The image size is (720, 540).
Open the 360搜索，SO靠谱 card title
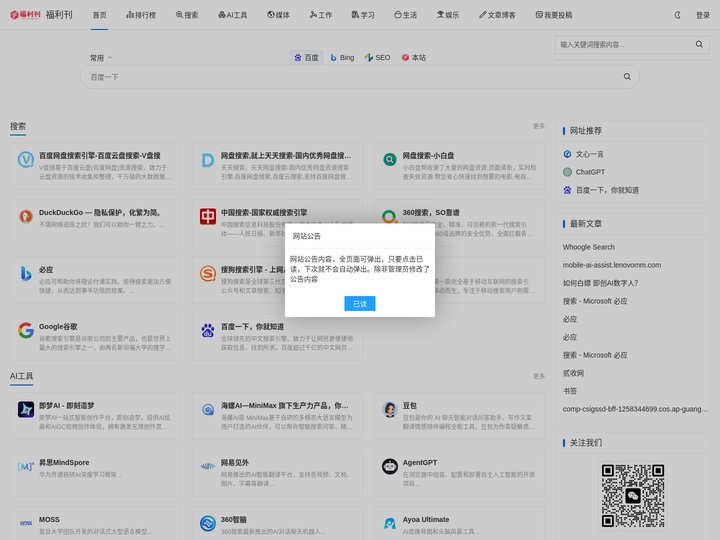(x=431, y=213)
